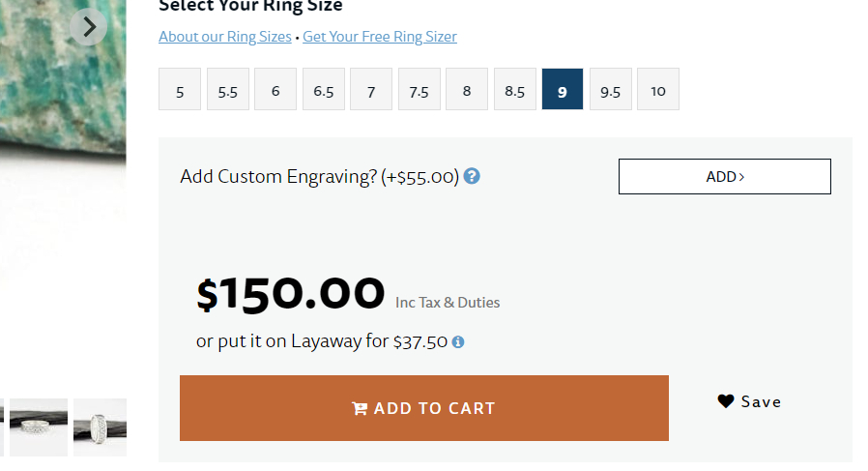Screen dimensions: 868x471
Task: Choose ring size 7.5
Action: tap(420, 90)
